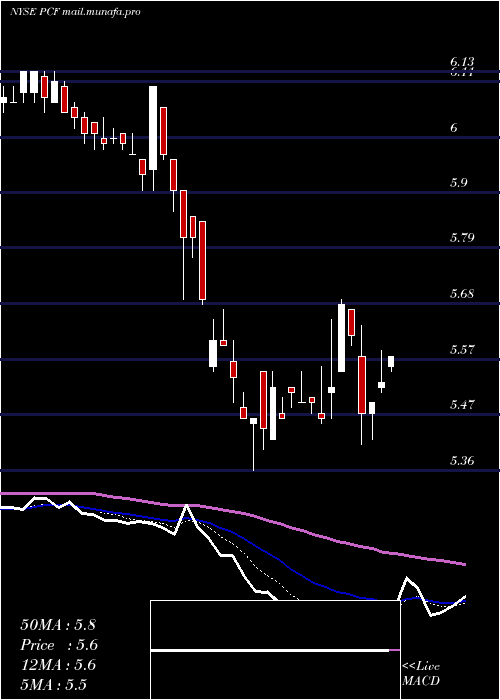500x700 pixels.
Task: Click the 5.36 price level label
Action: pos(462,460)
